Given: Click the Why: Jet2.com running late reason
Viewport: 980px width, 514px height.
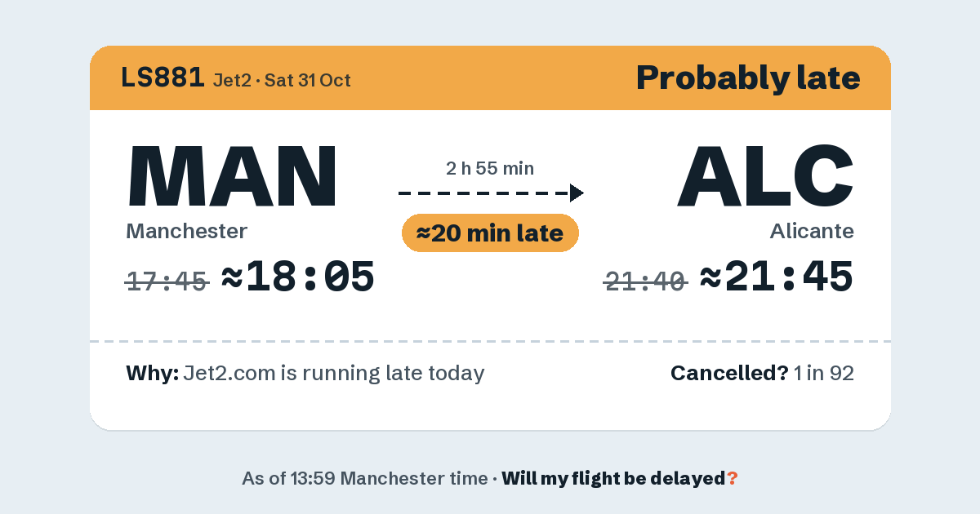Looking at the screenshot, I should [x=305, y=373].
